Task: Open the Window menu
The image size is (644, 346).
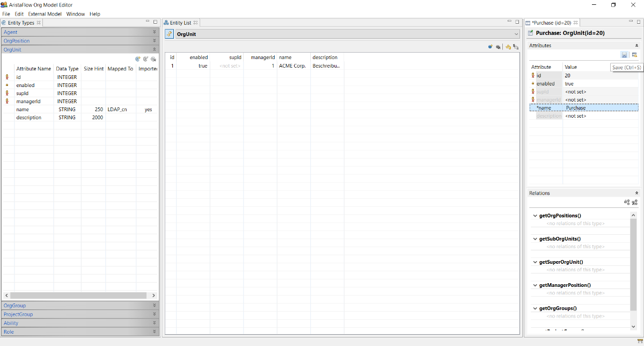Action: click(x=76, y=14)
